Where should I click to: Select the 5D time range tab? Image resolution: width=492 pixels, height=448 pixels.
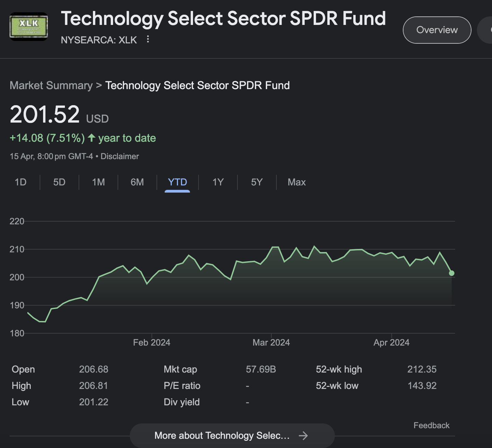[x=59, y=182]
